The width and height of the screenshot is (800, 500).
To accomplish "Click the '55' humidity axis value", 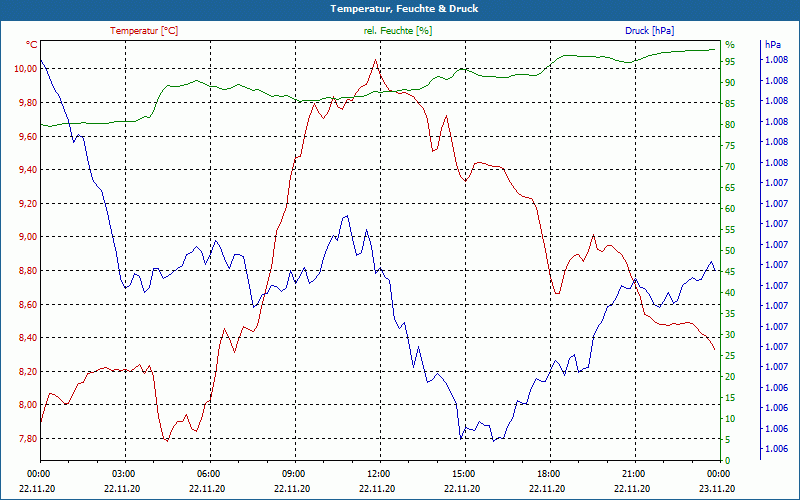I will (730, 230).
